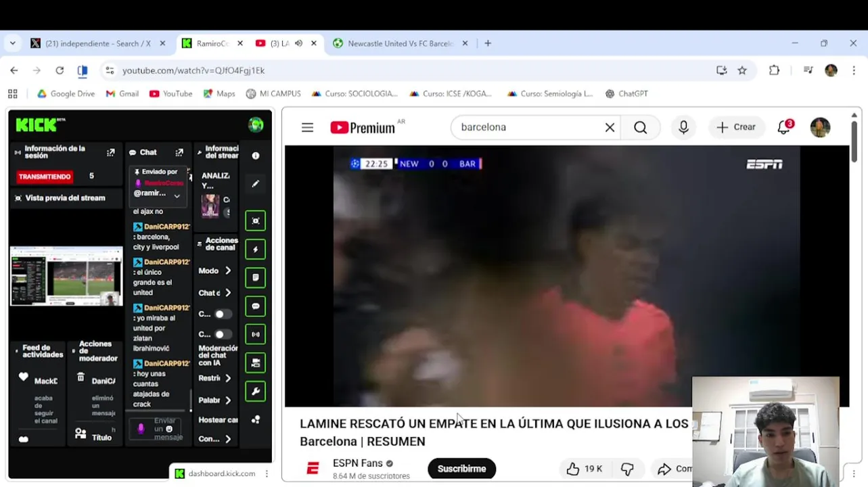Click the Suscribirme button
The width and height of the screenshot is (868, 487).
461,469
